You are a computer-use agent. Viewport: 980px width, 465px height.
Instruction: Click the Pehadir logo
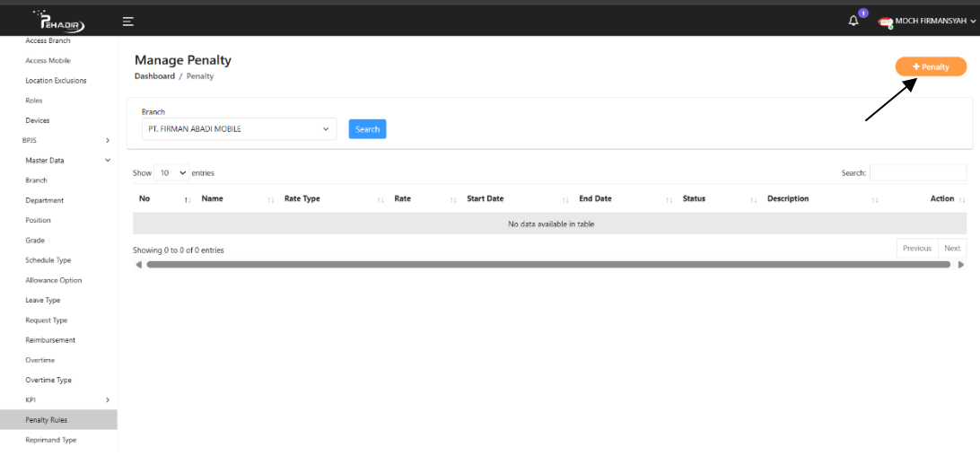tap(58, 22)
